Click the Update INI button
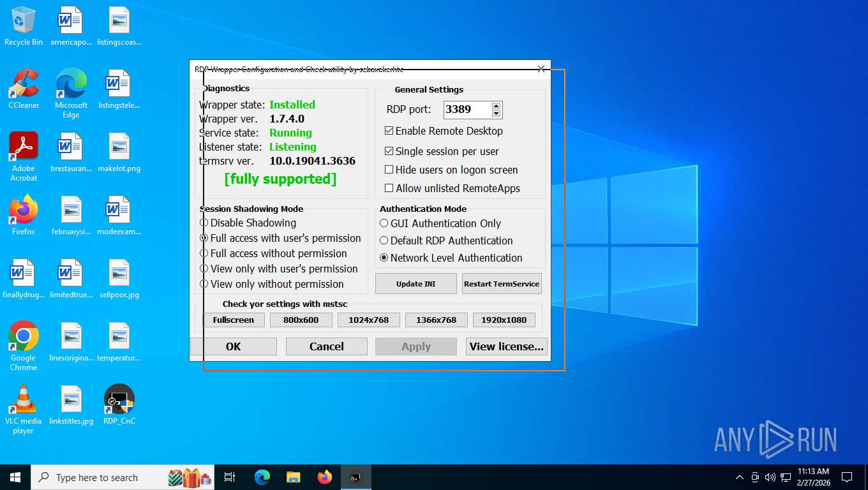The image size is (868, 490). [x=416, y=284]
